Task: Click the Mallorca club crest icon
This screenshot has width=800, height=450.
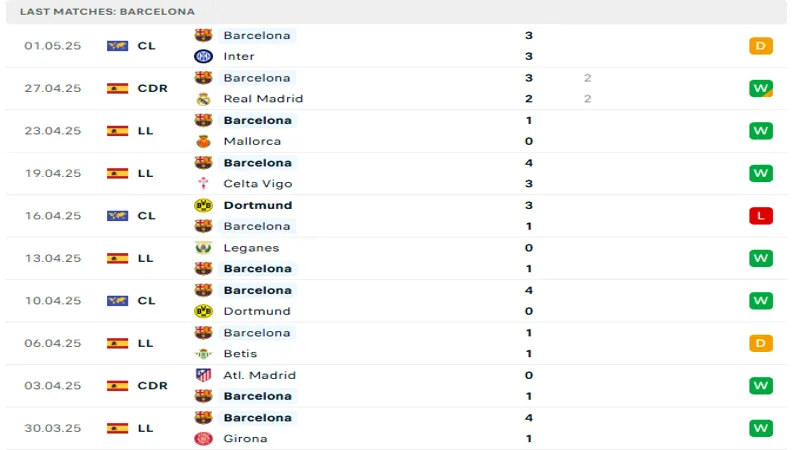Action: tap(204, 141)
